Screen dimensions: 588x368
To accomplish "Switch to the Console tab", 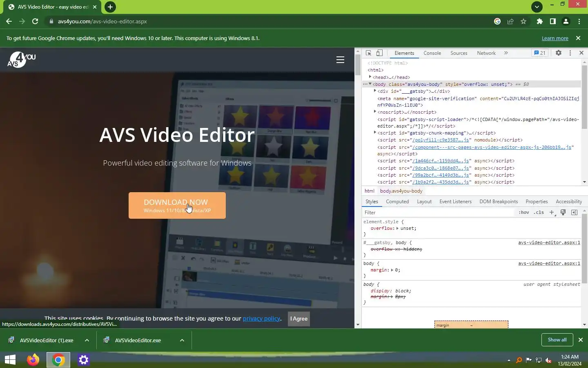I will [432, 53].
